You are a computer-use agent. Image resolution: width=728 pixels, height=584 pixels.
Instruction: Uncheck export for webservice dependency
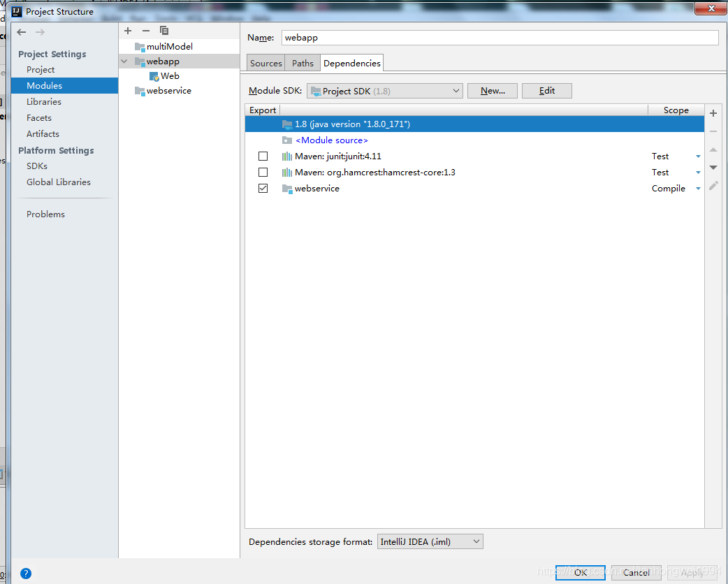tap(263, 189)
